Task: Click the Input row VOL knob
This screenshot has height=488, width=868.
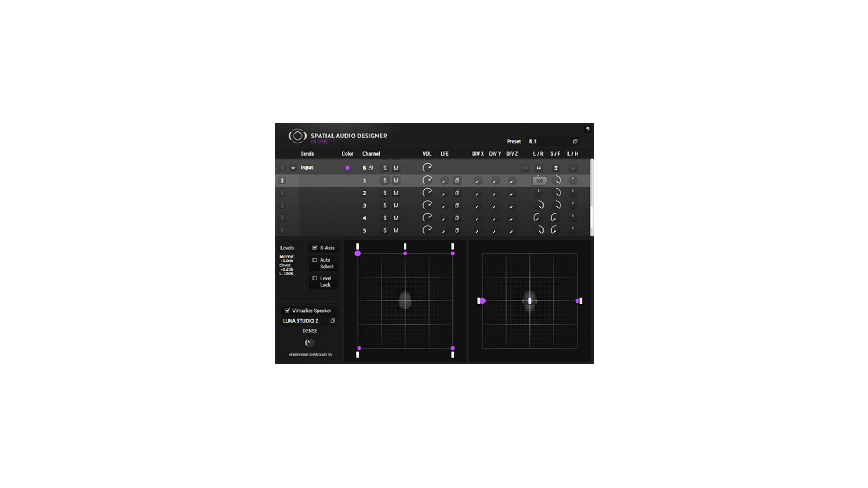Action: click(427, 168)
